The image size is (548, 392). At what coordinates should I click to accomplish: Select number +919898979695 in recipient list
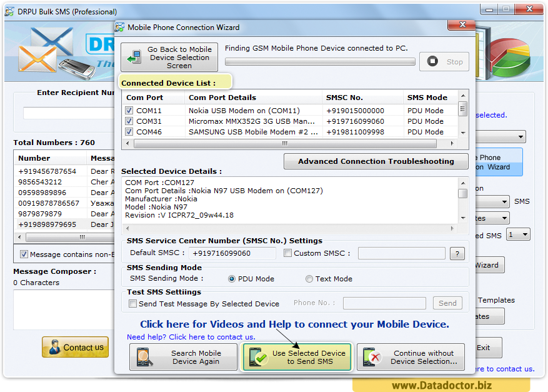tap(47, 224)
